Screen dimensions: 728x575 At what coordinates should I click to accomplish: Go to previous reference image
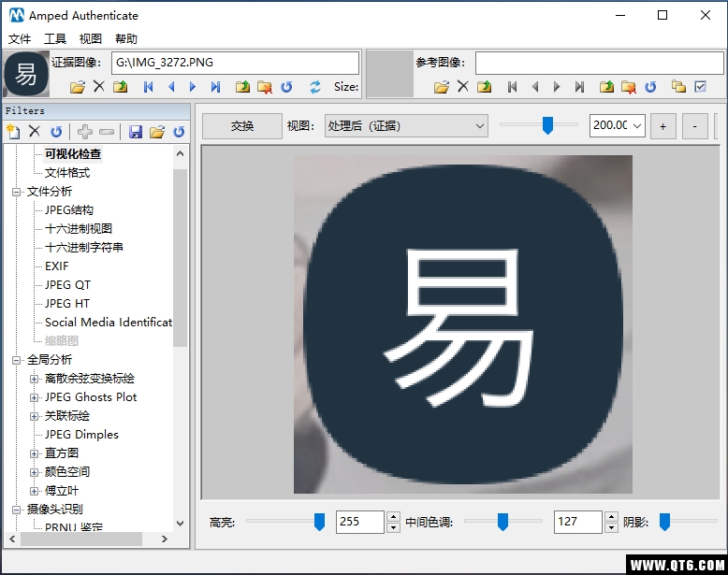(x=535, y=87)
